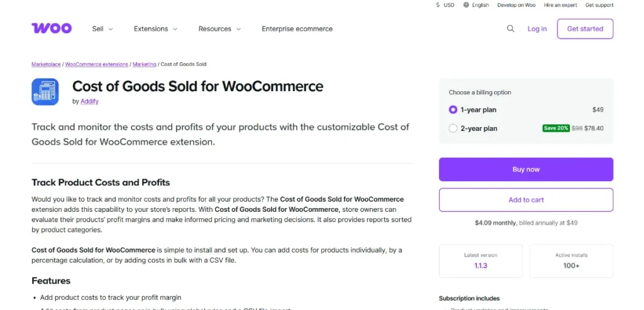Go to Marketplace breadcrumb link

coord(46,64)
